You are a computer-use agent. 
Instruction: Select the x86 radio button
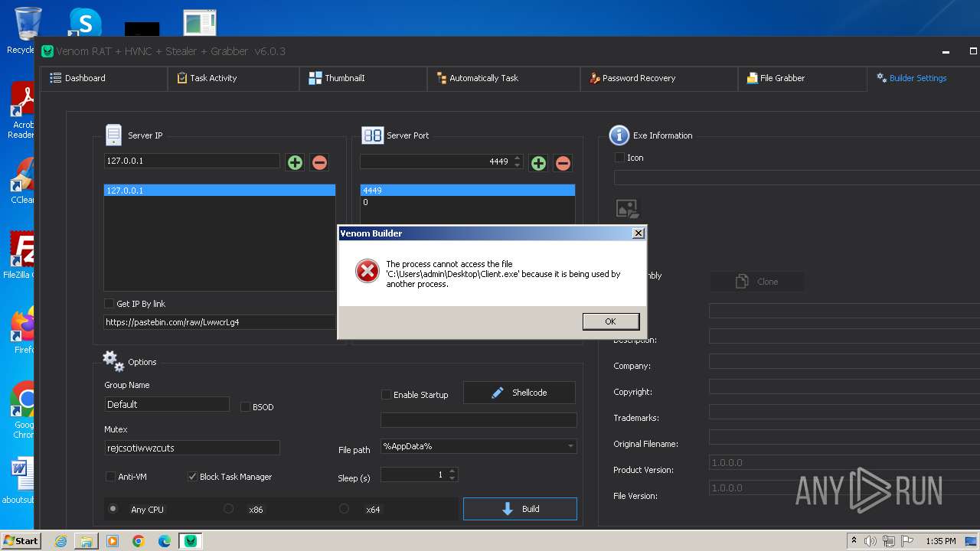pos(228,509)
